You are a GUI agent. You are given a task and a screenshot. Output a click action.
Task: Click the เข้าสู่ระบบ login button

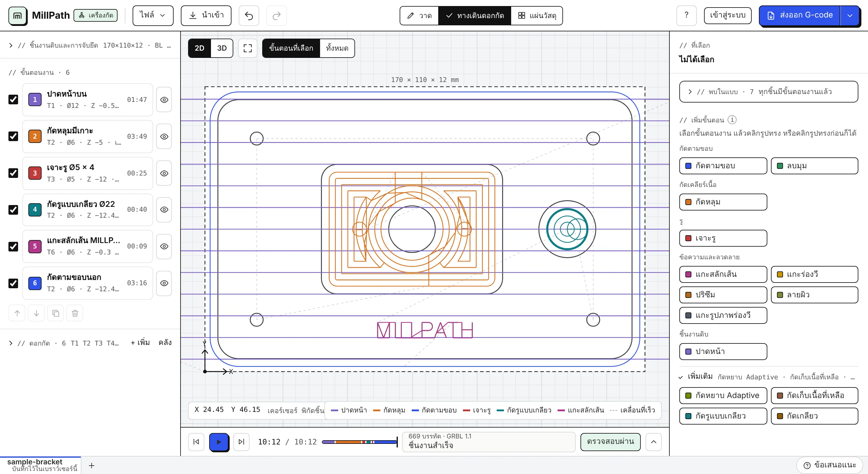point(728,15)
